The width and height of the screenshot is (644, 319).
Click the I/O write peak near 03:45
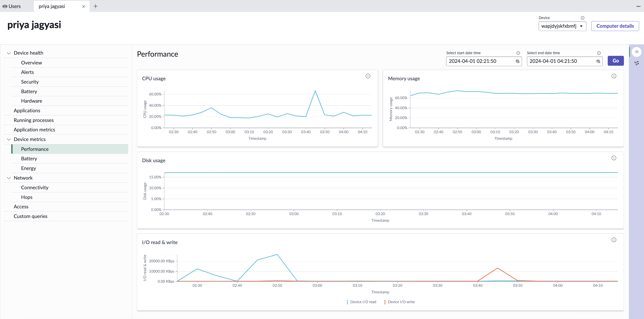tap(497, 268)
